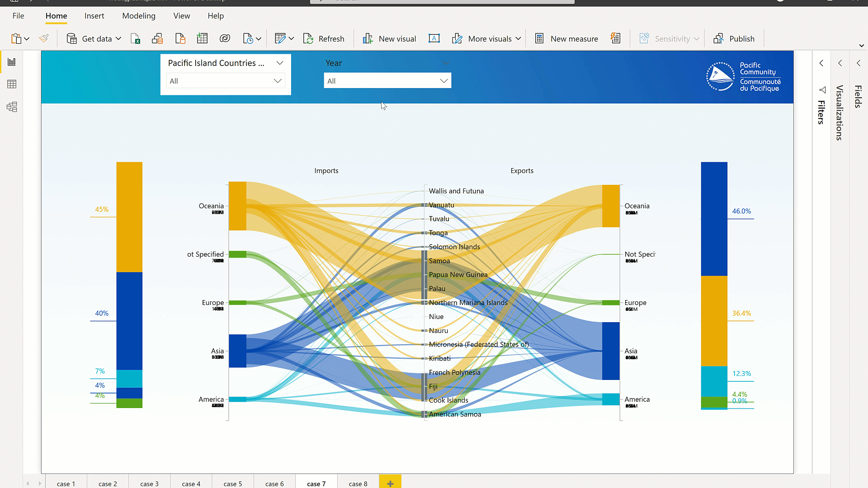Select the Report view icon

(12, 61)
